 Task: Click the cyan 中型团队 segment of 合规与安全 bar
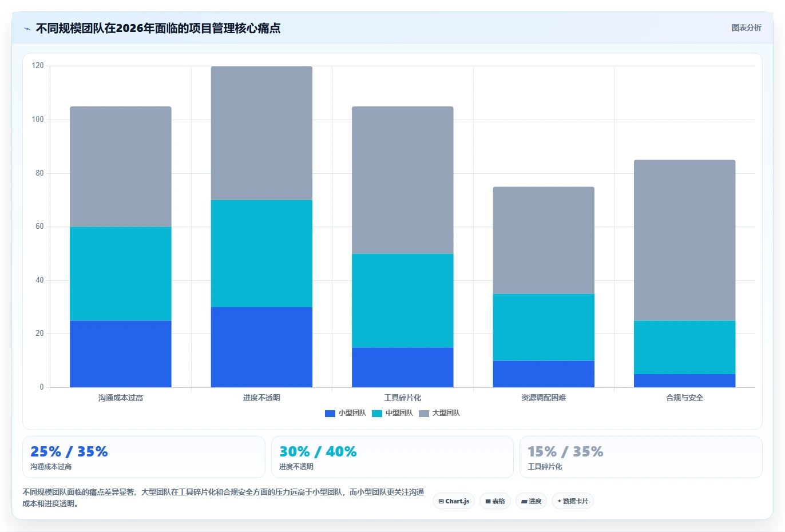pos(685,347)
